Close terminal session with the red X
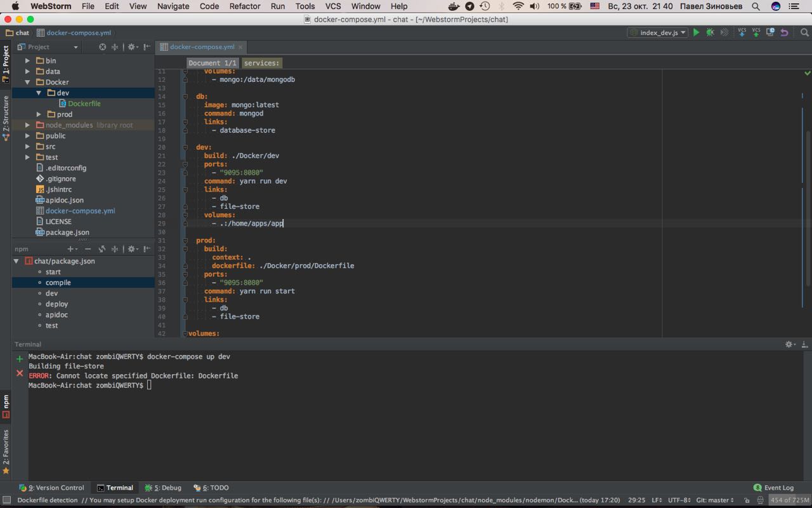Screen dimensions: 812x508 20,373
